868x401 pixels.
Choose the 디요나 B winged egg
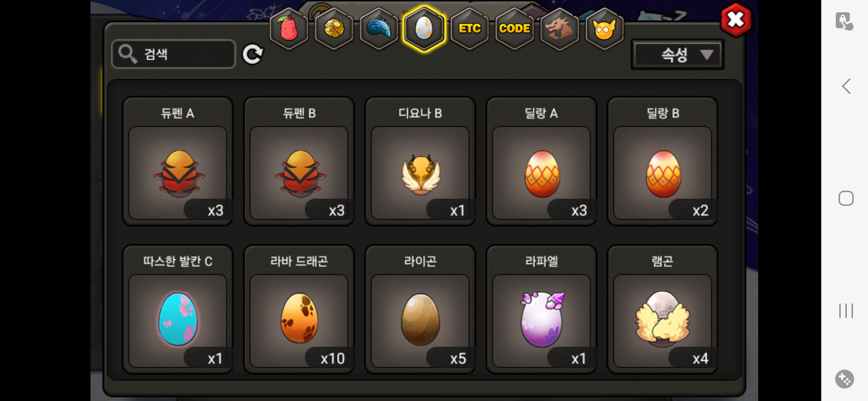point(420,161)
